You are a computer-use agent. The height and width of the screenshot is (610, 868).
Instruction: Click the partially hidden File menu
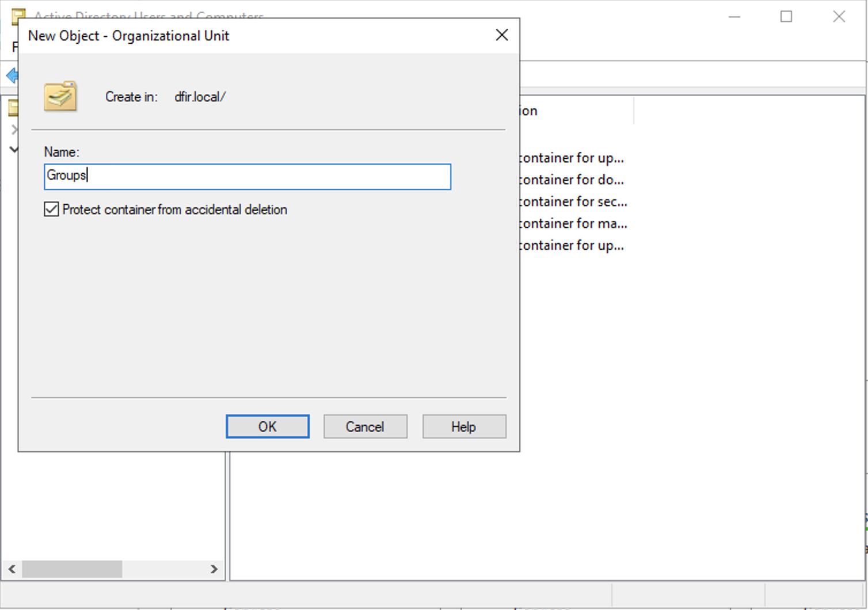[x=14, y=47]
